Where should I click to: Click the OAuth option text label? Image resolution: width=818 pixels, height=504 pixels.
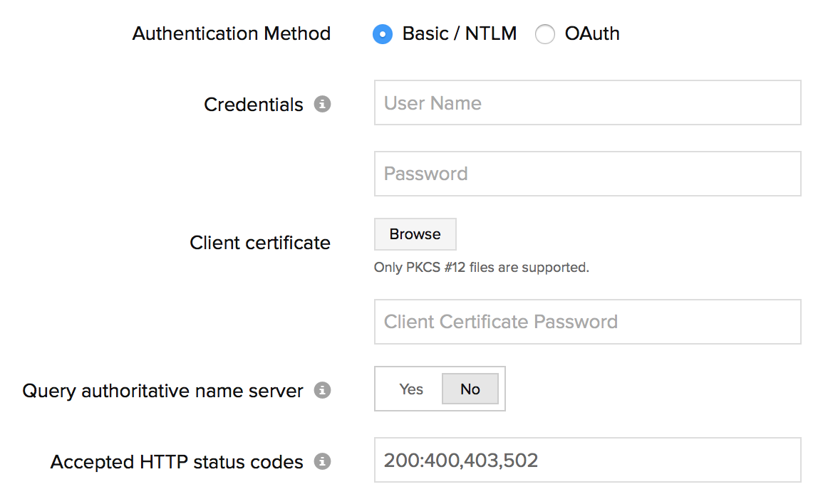click(x=592, y=33)
